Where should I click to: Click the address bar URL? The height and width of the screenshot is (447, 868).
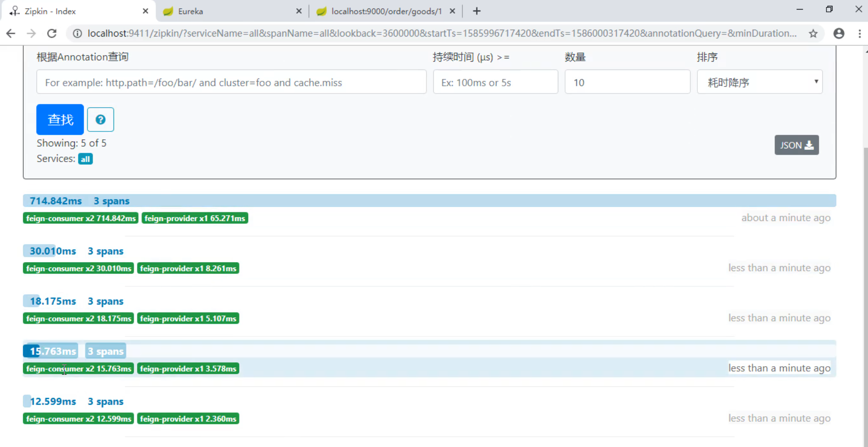tap(442, 33)
